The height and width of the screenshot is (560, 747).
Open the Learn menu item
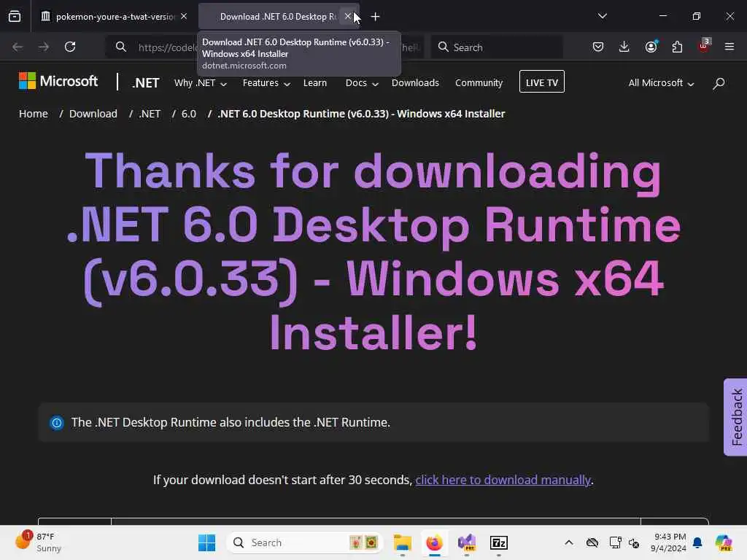[315, 83]
